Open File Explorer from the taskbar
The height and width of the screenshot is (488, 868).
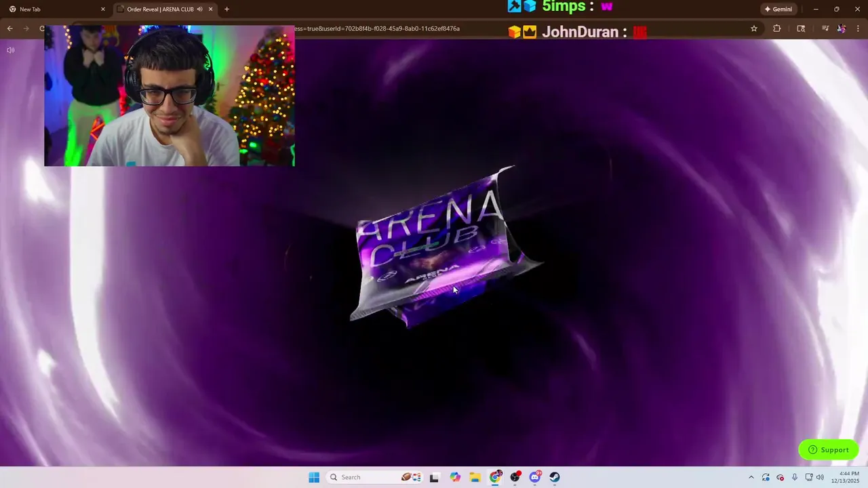point(475,477)
